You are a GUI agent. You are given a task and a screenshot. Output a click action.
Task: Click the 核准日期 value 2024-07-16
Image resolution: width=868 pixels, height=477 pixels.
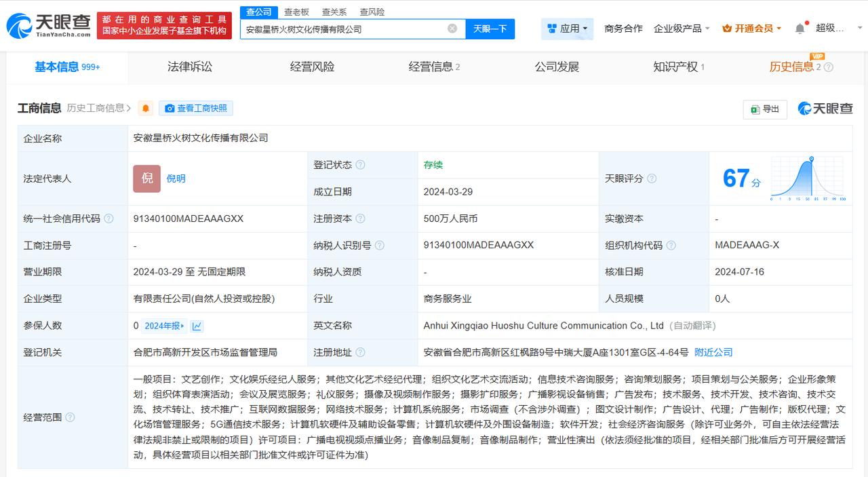point(739,271)
